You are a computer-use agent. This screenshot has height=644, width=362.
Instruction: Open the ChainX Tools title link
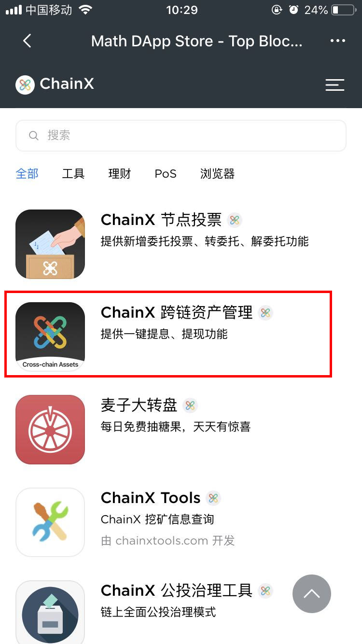[151, 498]
